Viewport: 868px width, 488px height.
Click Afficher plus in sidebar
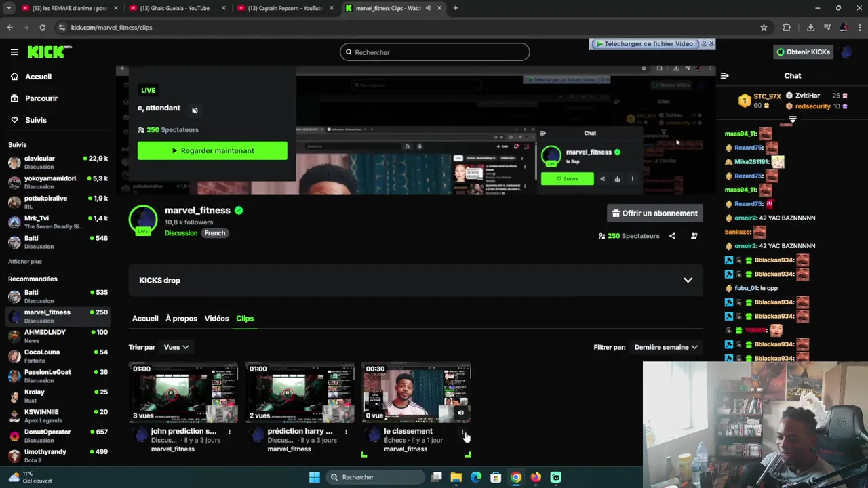click(x=25, y=262)
